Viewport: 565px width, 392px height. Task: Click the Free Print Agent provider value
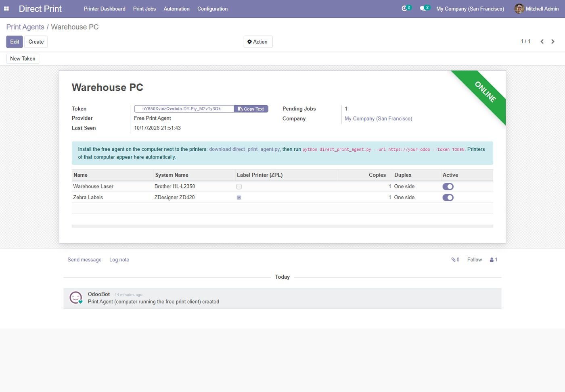pyautogui.click(x=153, y=118)
